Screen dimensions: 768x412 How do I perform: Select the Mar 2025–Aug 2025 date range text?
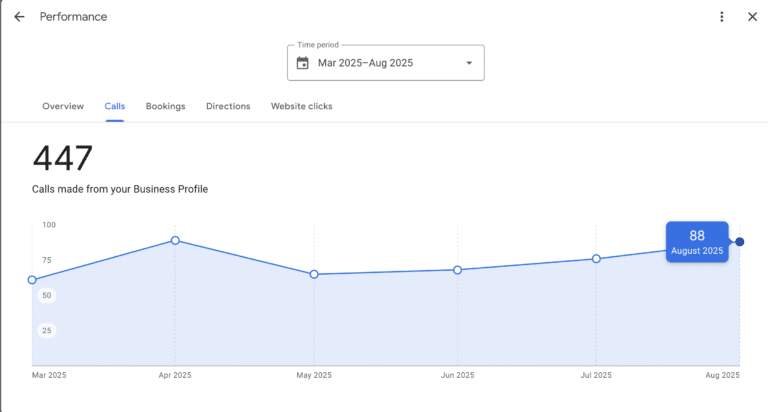pyautogui.click(x=365, y=63)
